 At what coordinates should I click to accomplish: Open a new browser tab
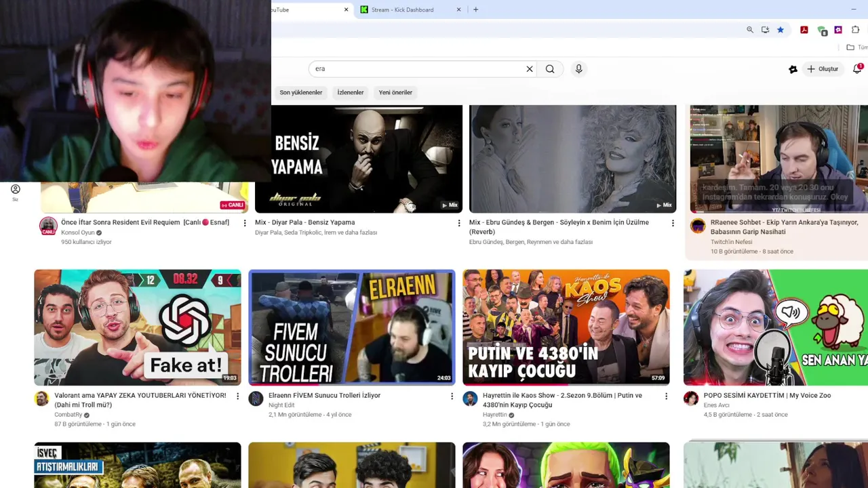coord(475,9)
